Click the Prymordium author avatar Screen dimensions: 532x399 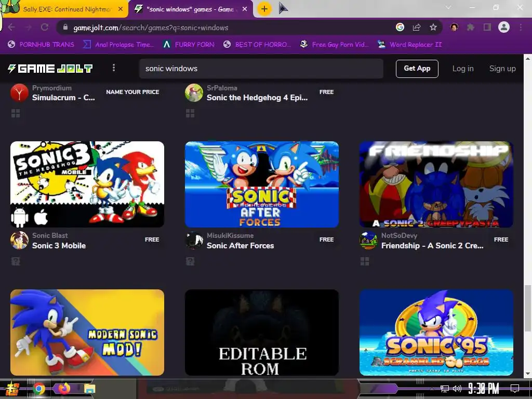[19, 92]
